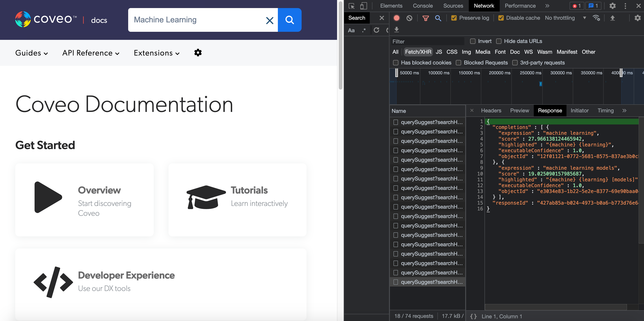Screen dimensions: 644x321
Task: Uncheck Preserve log
Action: click(454, 18)
